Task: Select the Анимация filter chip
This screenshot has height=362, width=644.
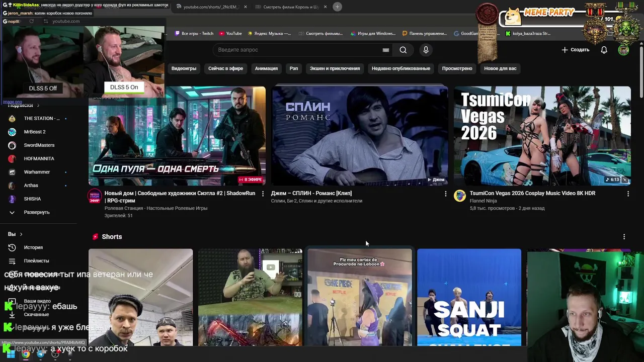Action: 266,68
